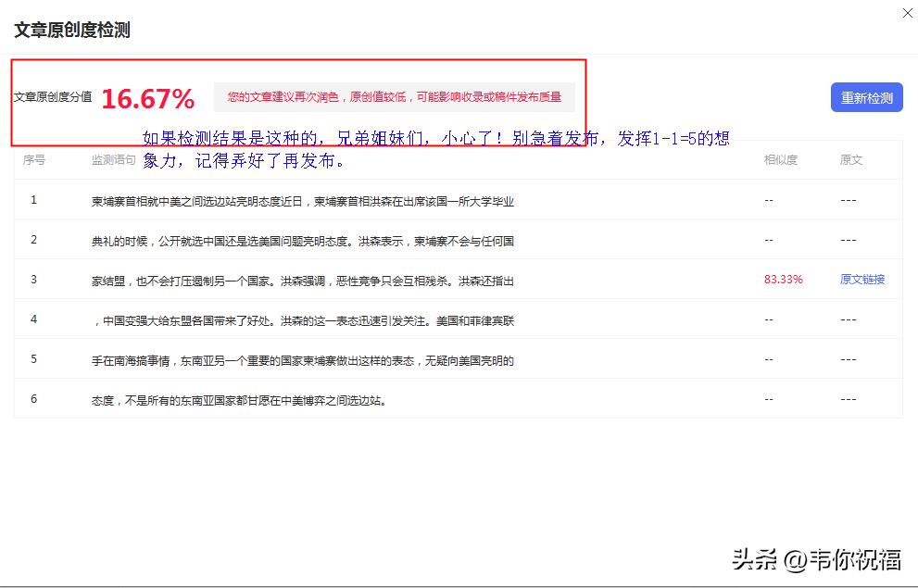Click the 文章原创度分值 label
This screenshot has width=918, height=588.
[x=53, y=96]
